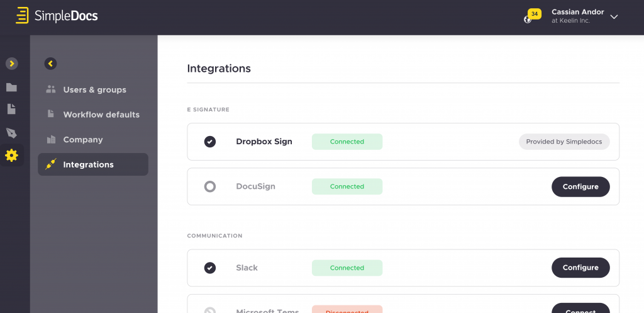The height and width of the screenshot is (313, 644).
Task: Configure the DocuSign integration
Action: [x=580, y=187]
